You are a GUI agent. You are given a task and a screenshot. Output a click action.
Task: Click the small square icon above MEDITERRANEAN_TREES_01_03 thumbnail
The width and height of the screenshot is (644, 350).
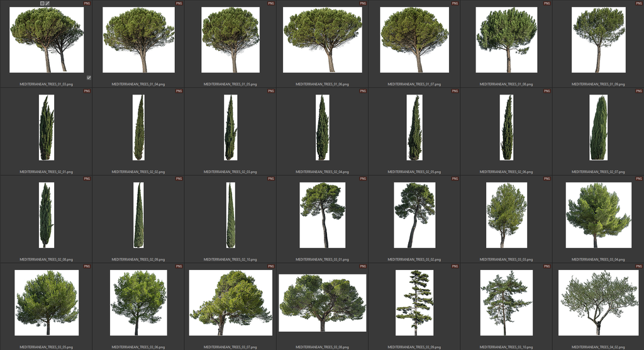coord(42,3)
